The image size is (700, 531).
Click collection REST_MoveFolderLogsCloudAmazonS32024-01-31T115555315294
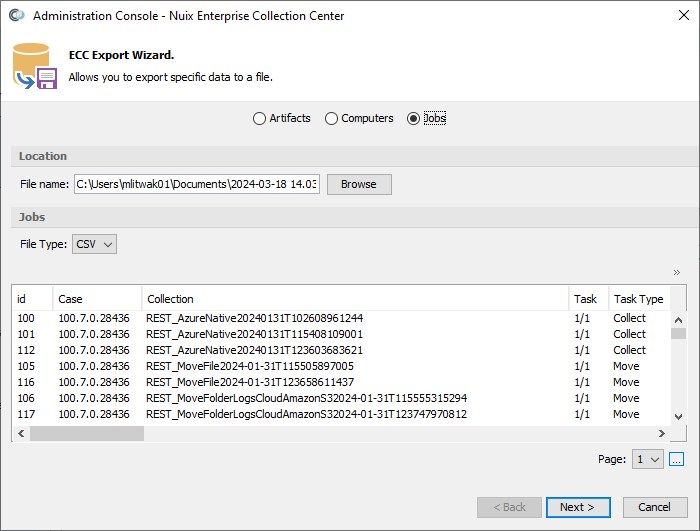[306, 398]
